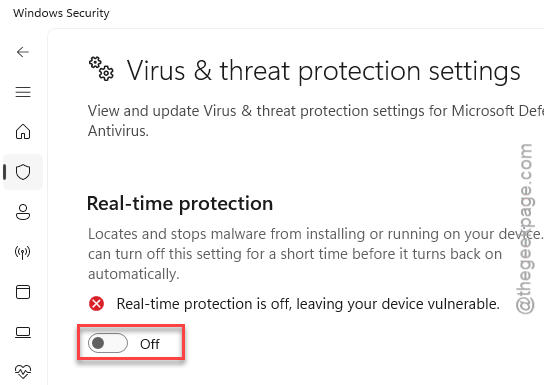544x385 pixels.
Task: Click the real-time protection is off warning text
Action: [x=308, y=304]
